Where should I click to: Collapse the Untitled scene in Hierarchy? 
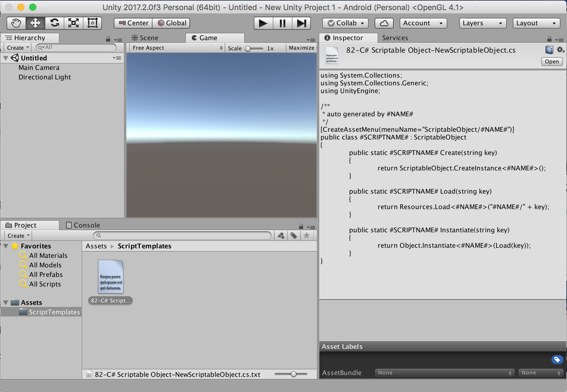pyautogui.click(x=6, y=58)
